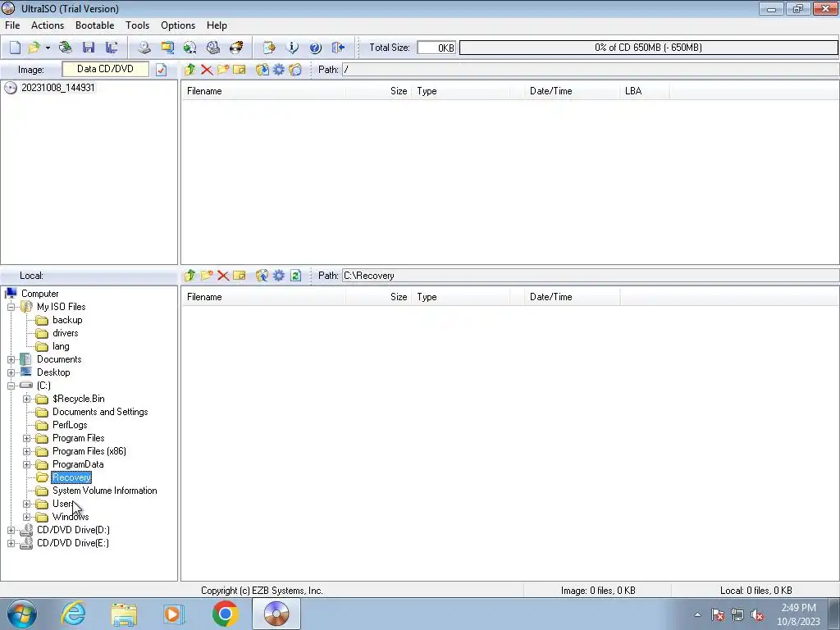Screen dimensions: 840x630
Task: Click the Convert image disc icon
Action: 189,48
